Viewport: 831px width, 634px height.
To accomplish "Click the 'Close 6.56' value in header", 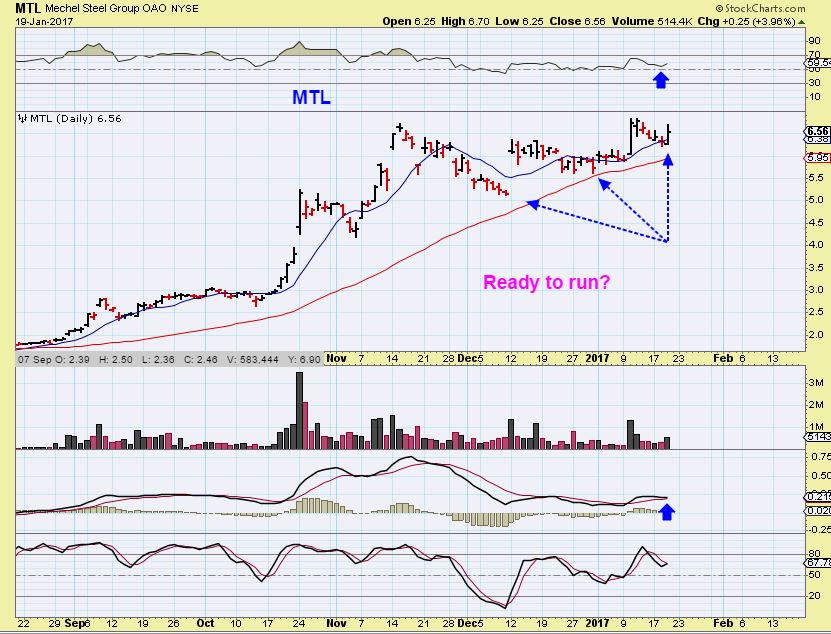I will coord(577,22).
